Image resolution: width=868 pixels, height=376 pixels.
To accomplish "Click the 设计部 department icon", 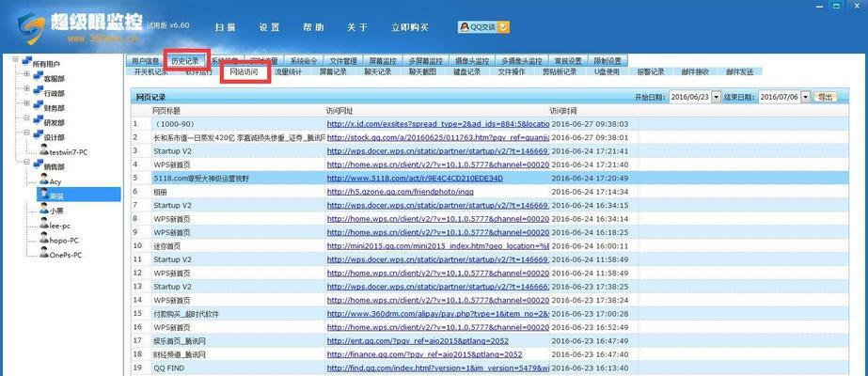I will (x=39, y=135).
